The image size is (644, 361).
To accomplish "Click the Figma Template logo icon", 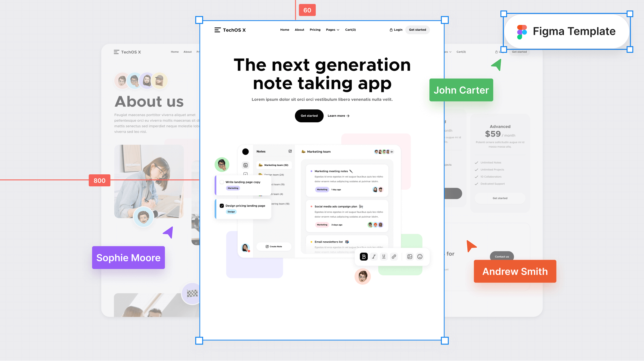I will [x=522, y=31].
